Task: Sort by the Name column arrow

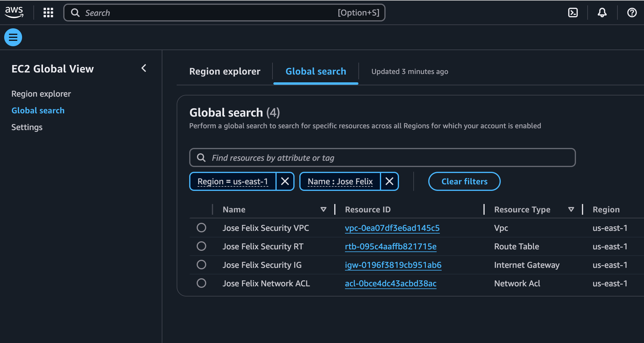Action: click(x=323, y=209)
